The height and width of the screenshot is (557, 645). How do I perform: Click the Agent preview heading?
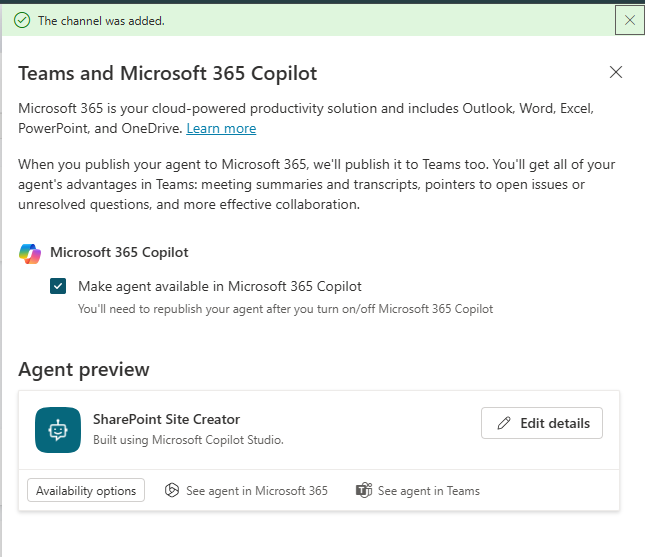[x=84, y=370]
